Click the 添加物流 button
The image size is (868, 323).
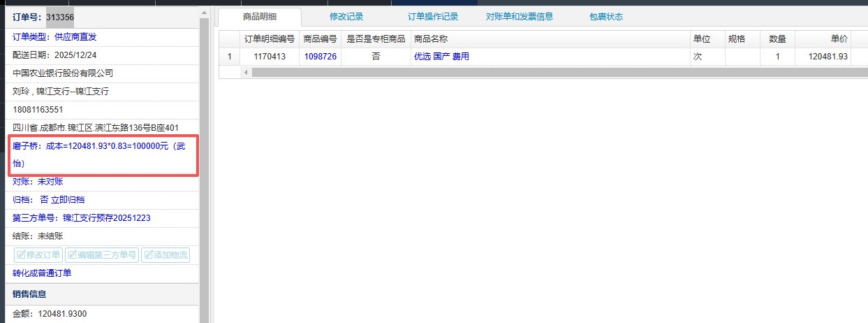point(165,255)
